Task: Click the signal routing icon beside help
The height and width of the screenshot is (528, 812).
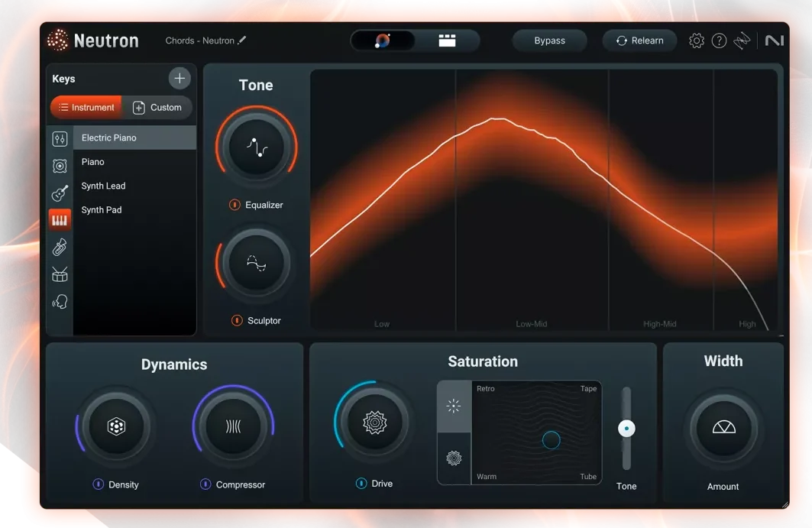Action: [742, 40]
